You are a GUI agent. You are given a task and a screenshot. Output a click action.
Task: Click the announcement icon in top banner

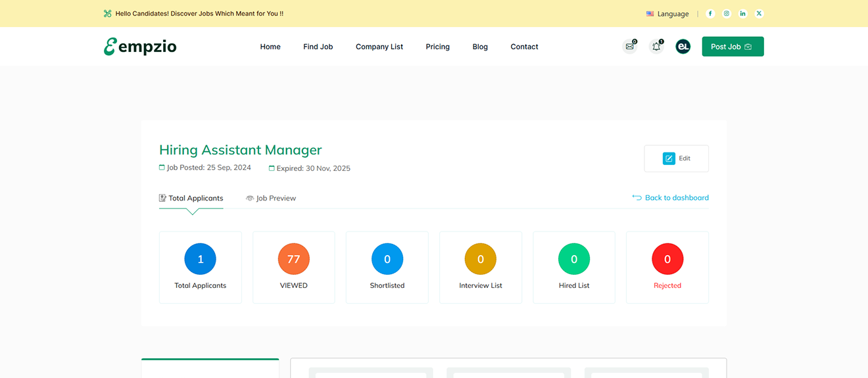[x=108, y=13]
